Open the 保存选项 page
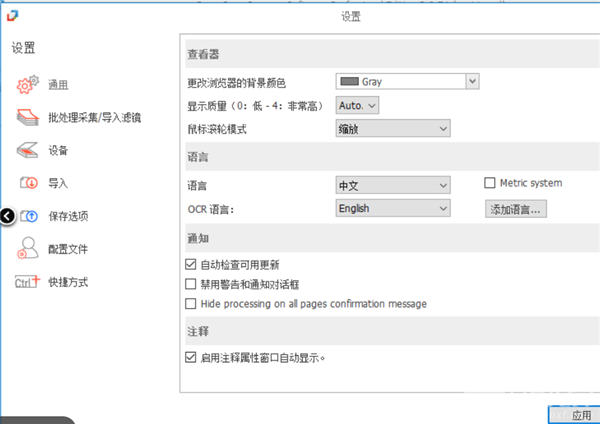This screenshot has height=424, width=600. (x=68, y=216)
